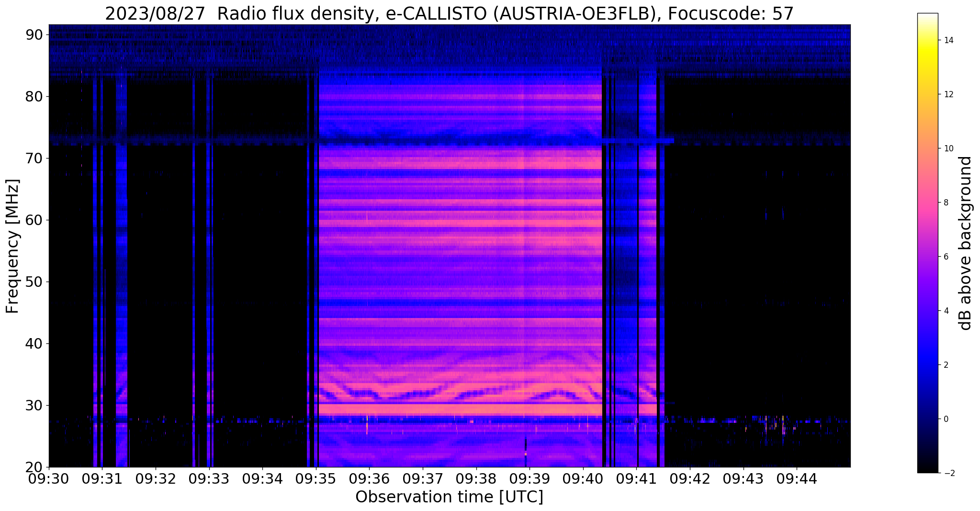The image size is (980, 511).
Task: Click the 09:36 time tick label
Action: coord(370,479)
